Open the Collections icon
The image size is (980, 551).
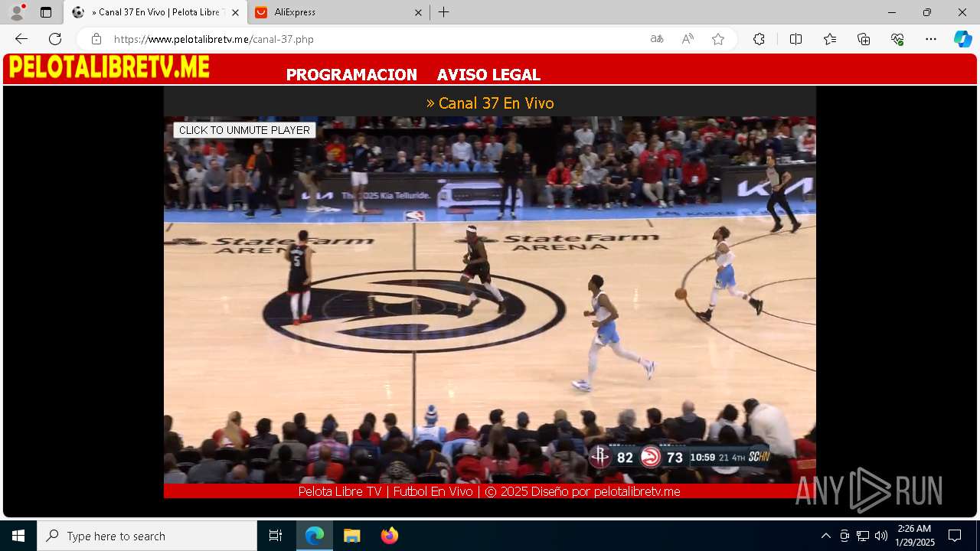click(864, 39)
